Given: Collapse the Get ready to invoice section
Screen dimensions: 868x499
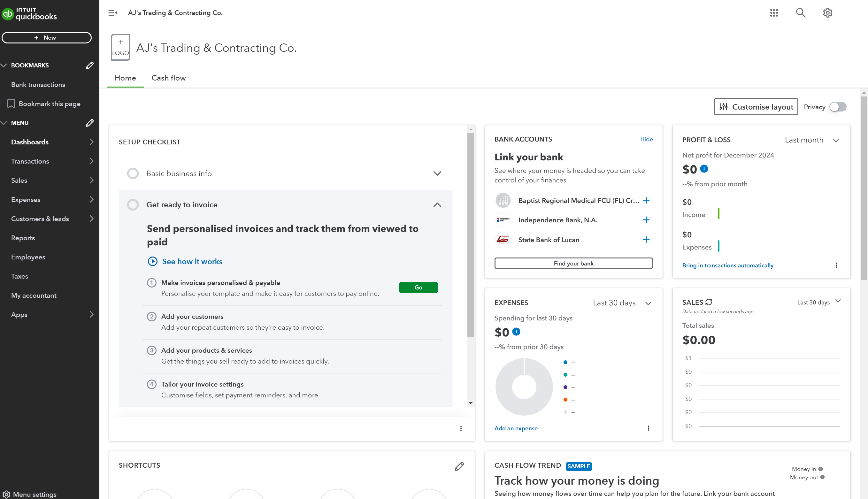Looking at the screenshot, I should tap(437, 204).
